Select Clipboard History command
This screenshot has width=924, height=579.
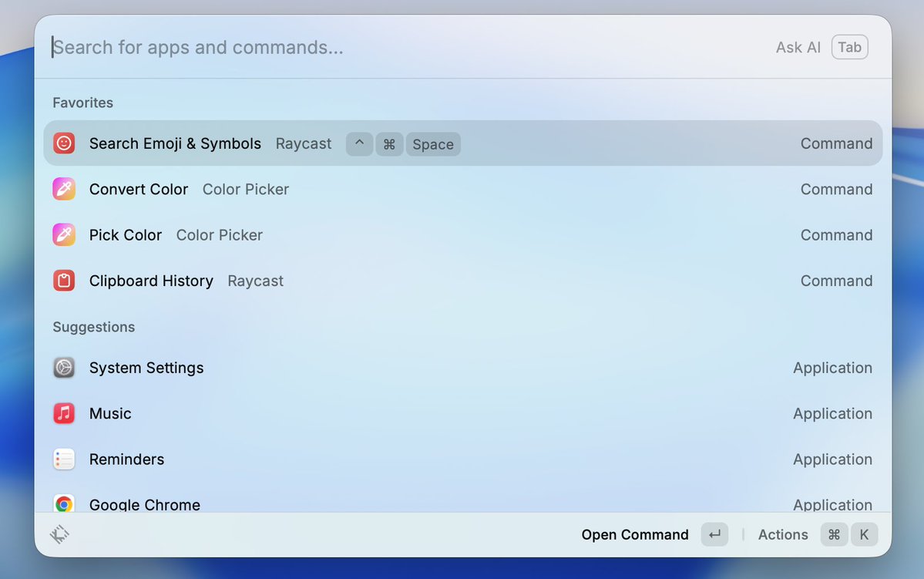point(462,281)
